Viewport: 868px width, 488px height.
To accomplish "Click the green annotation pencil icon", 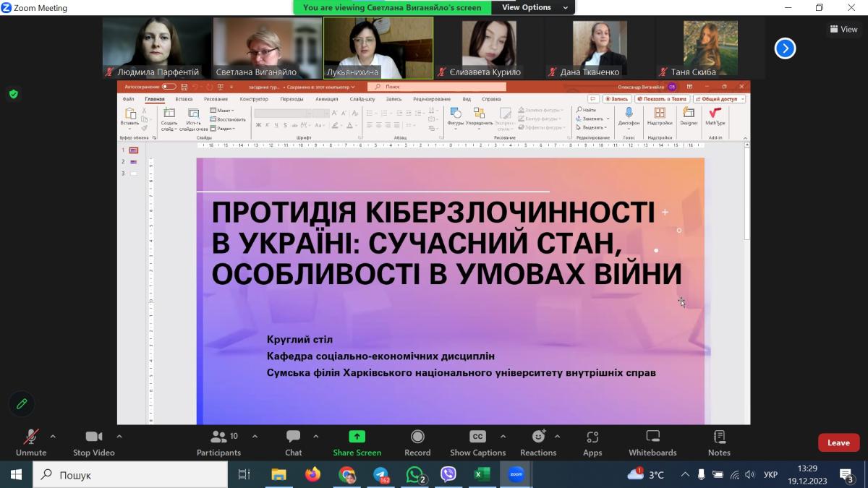I will point(22,403).
